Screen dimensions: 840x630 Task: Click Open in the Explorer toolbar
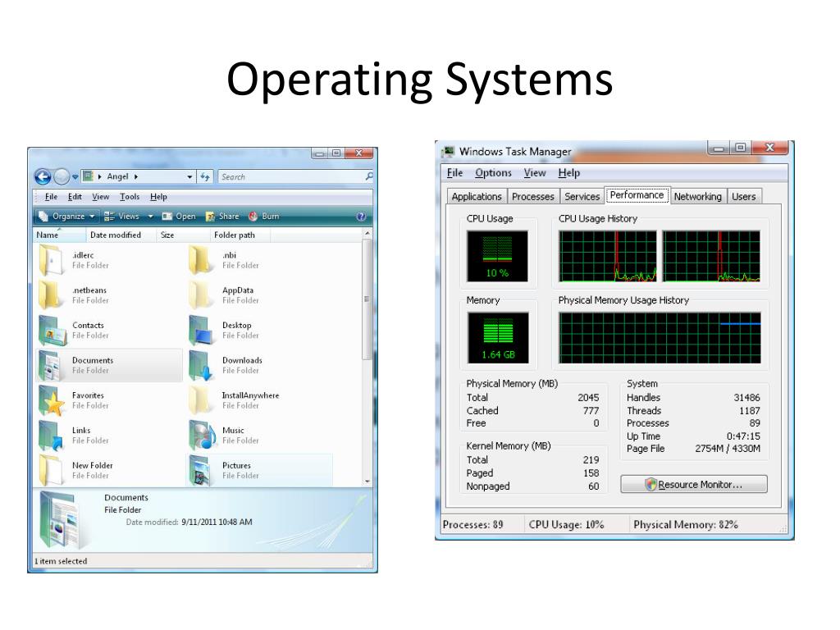pyautogui.click(x=179, y=217)
